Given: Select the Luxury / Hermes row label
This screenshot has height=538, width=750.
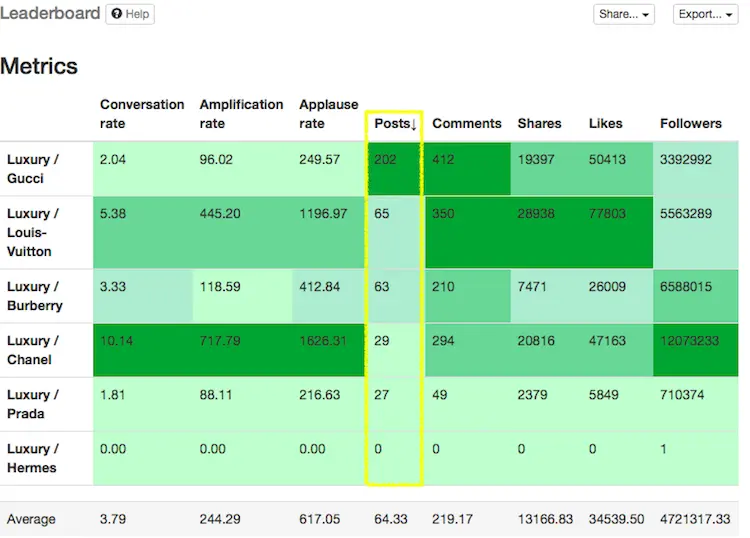Looking at the screenshot, I should [x=33, y=458].
